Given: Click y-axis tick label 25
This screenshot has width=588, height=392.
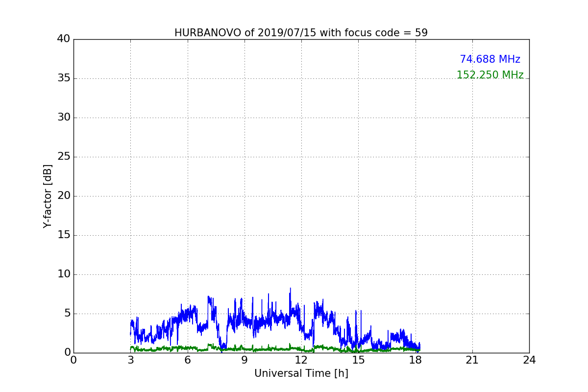Looking at the screenshot, I should 64,157.
